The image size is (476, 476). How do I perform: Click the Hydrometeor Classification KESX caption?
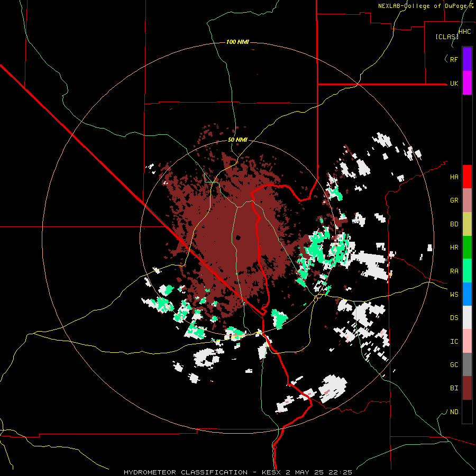point(237,472)
